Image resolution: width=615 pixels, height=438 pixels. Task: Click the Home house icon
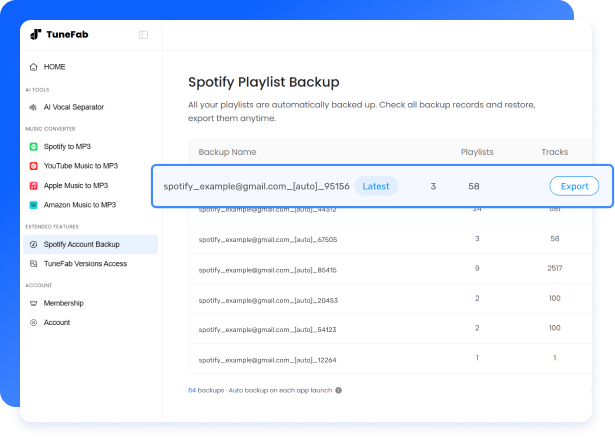[34, 67]
